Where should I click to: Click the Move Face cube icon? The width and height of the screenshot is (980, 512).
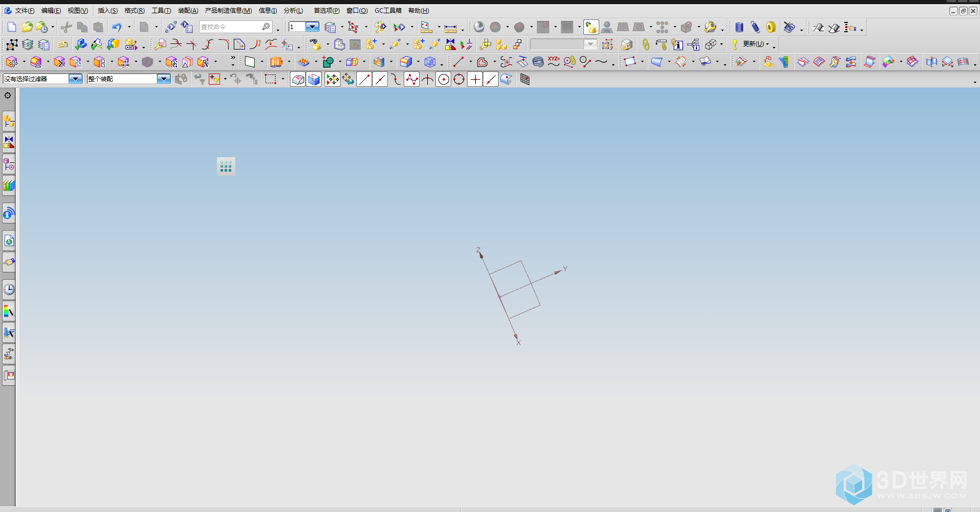tap(11, 62)
